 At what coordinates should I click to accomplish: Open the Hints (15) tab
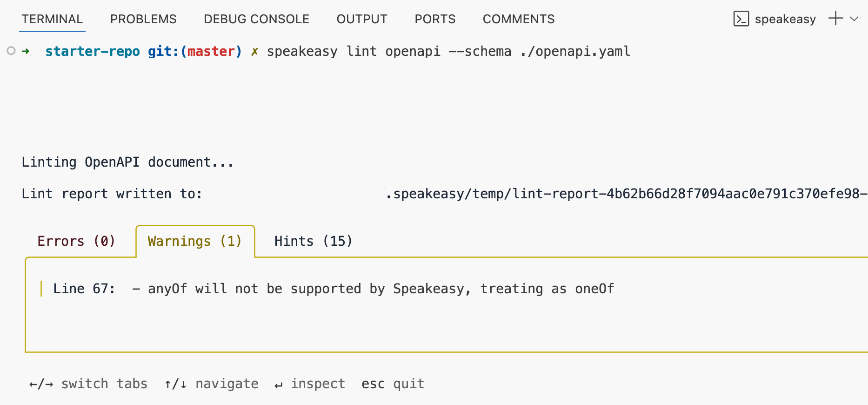pyautogui.click(x=313, y=241)
